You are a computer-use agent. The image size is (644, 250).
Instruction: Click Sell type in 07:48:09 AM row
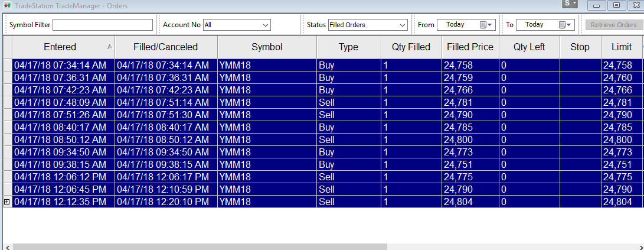326,102
